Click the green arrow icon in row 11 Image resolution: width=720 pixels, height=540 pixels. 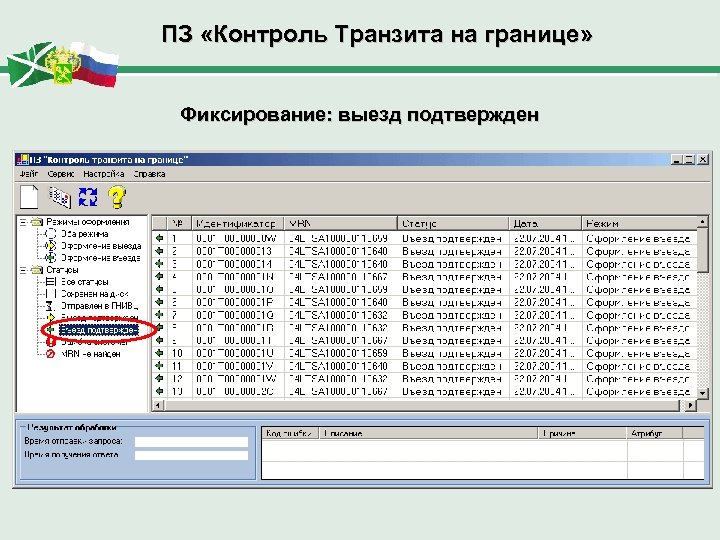(159, 366)
